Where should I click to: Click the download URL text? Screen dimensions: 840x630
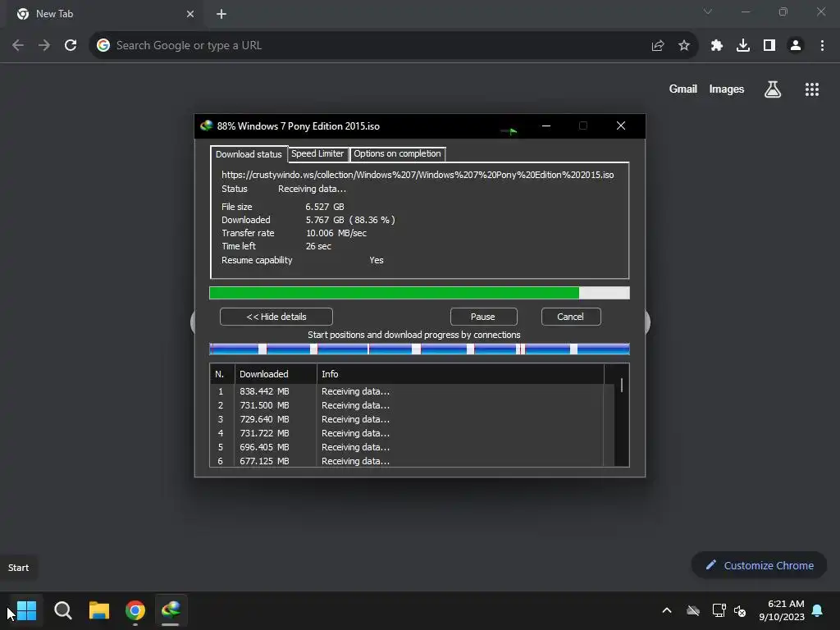(418, 176)
